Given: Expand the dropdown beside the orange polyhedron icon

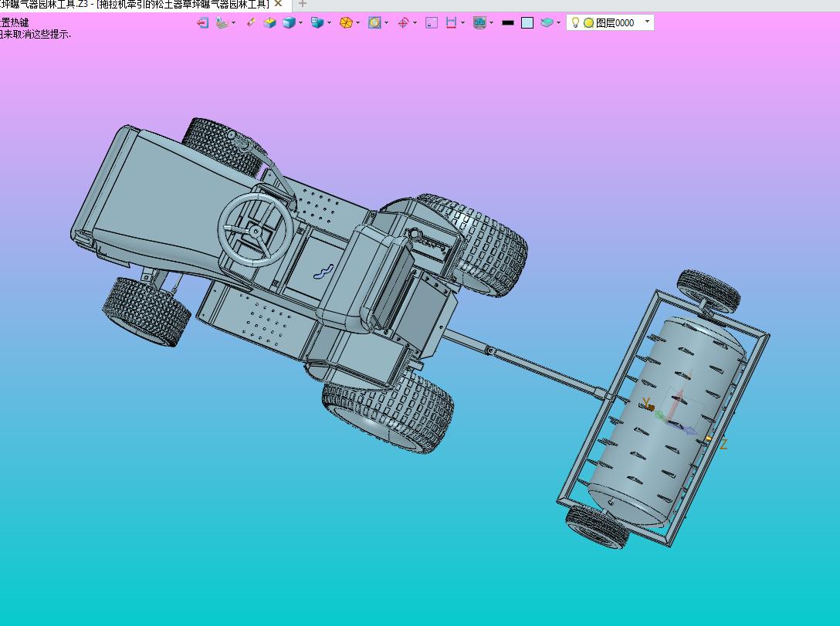Looking at the screenshot, I should [358, 22].
